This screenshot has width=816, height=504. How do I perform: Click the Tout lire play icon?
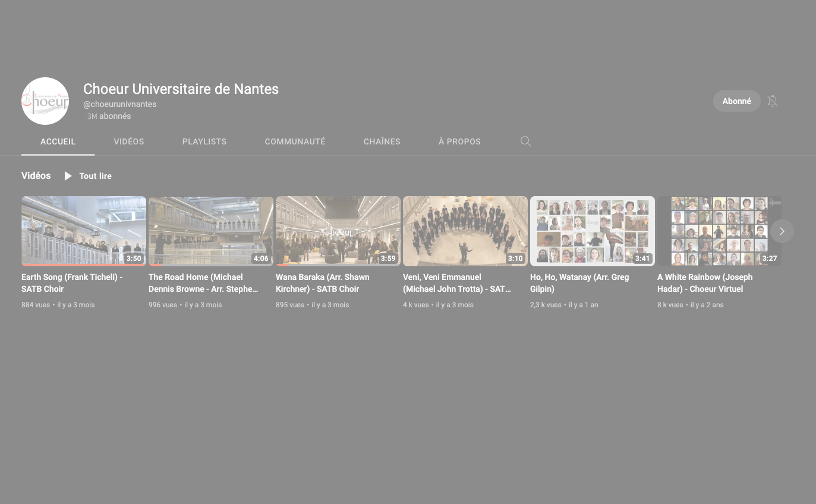coord(68,176)
